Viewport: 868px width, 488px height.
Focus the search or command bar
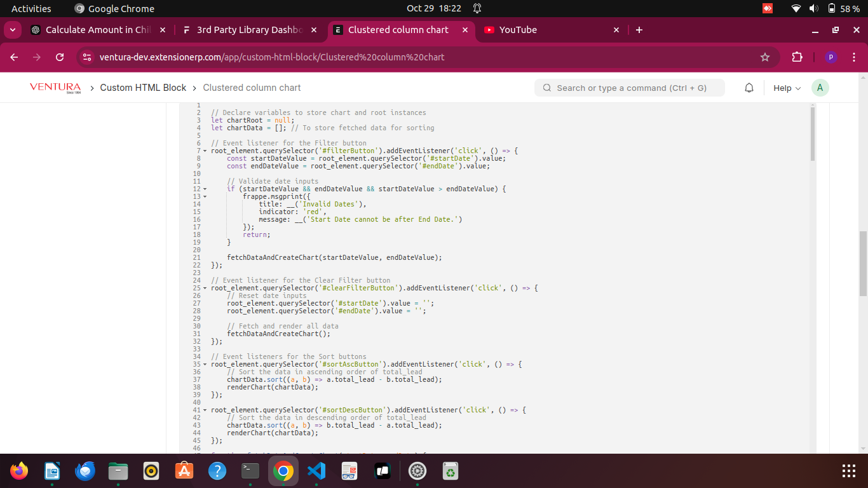pos(630,88)
